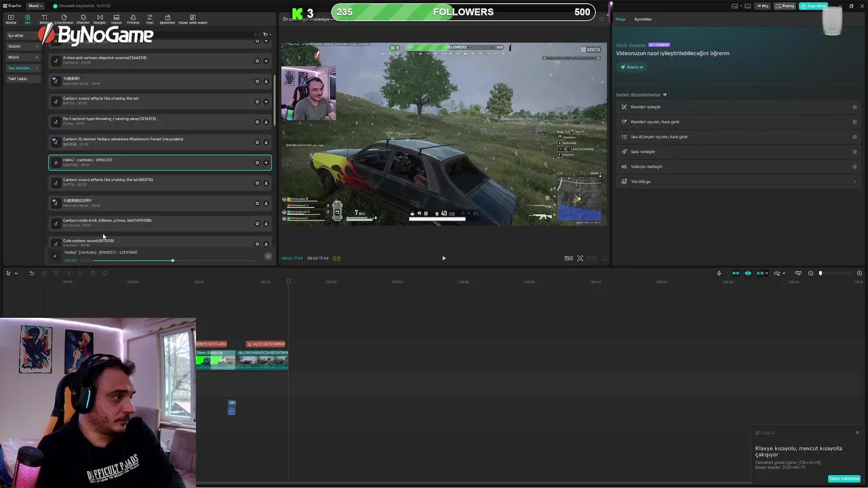This screenshot has width=868, height=488.
Task: Select the small audio clip on lower track
Action: click(232, 407)
